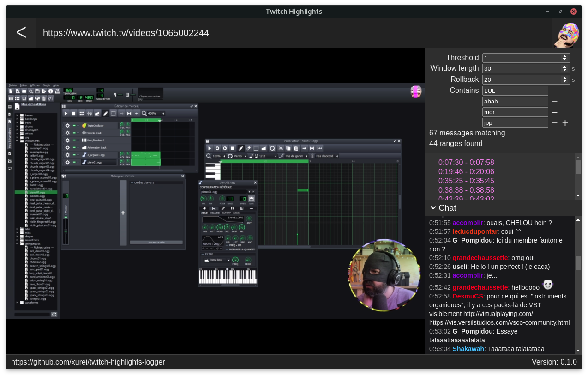Click LMMS save project icon
Screen dimensions: 588x377
click(37, 91)
